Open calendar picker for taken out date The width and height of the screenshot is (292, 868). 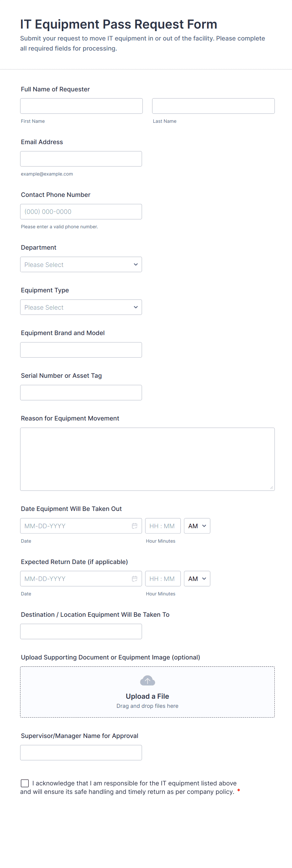(134, 526)
